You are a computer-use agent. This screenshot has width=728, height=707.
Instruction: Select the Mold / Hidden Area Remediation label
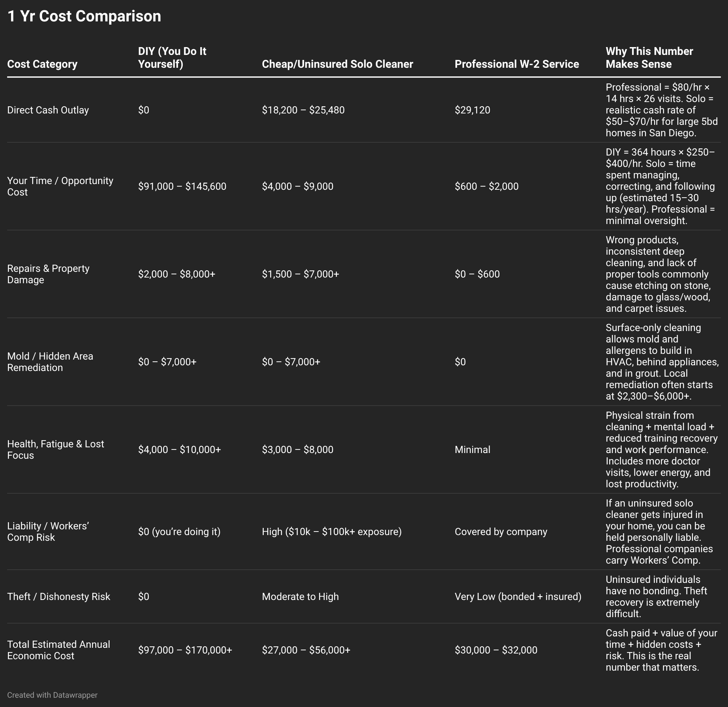(x=50, y=362)
